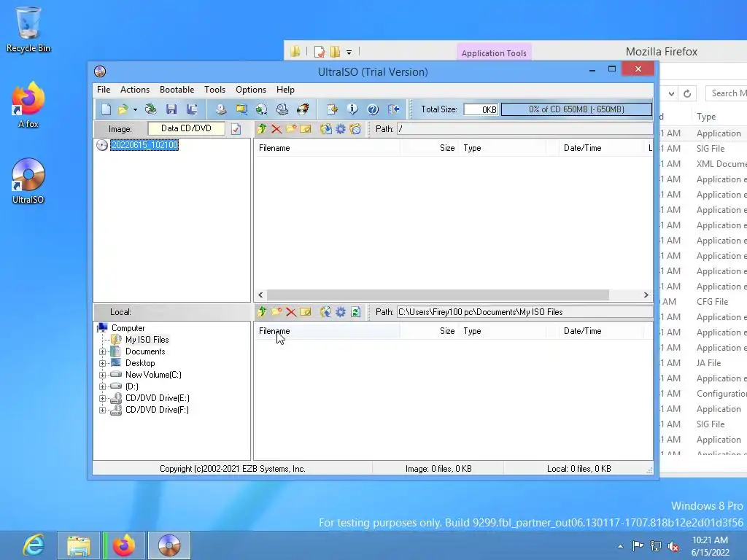
Task: Click the Add Files toolbar icon
Action: pyautogui.click(x=332, y=109)
